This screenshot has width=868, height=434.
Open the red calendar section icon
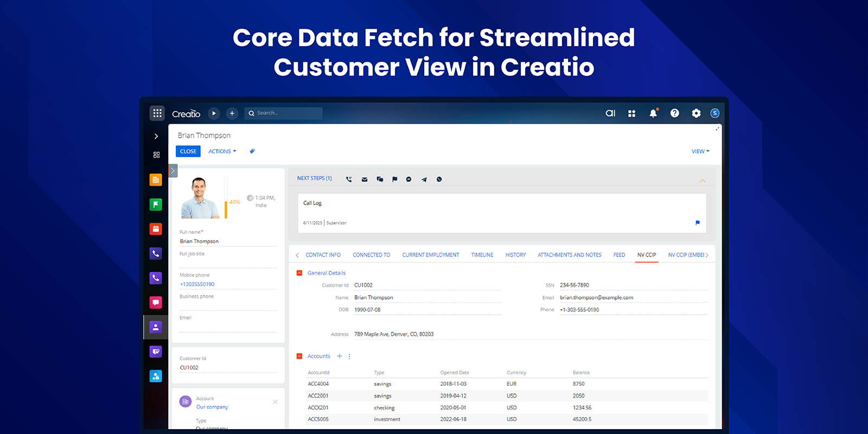coord(156,229)
